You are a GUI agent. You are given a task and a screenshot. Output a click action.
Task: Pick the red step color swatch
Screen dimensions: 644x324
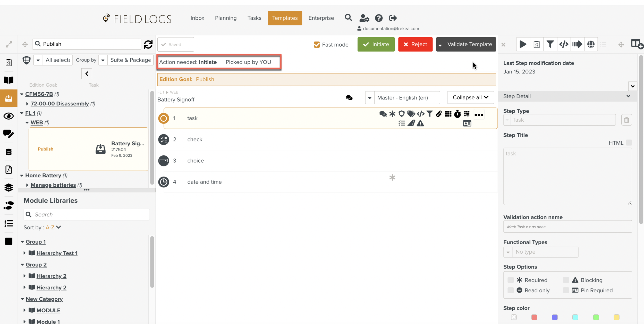pos(534,317)
